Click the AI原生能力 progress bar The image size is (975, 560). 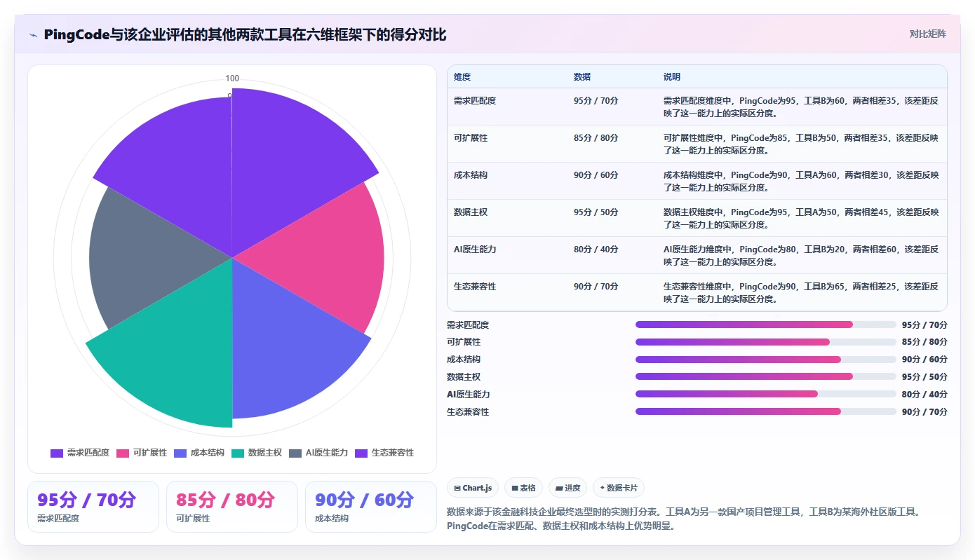(766, 394)
